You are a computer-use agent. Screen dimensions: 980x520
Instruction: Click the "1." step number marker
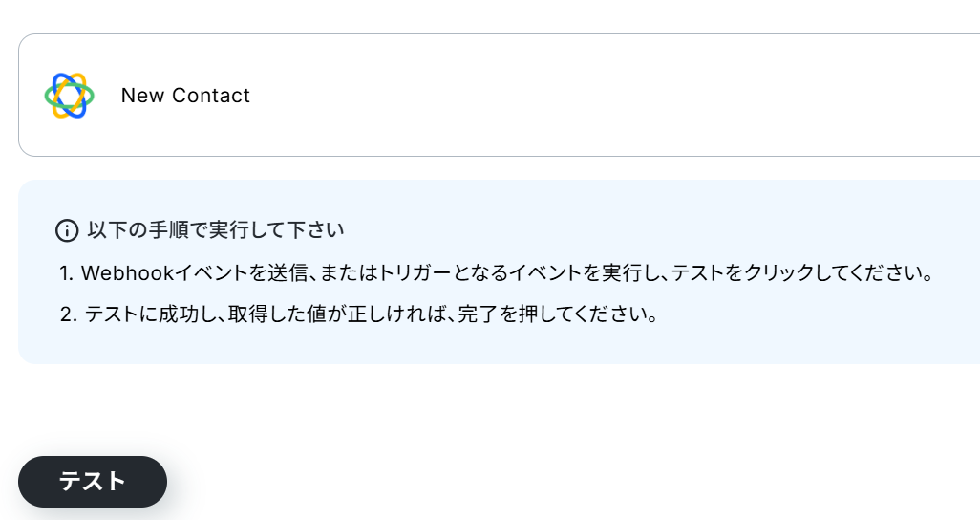66,273
